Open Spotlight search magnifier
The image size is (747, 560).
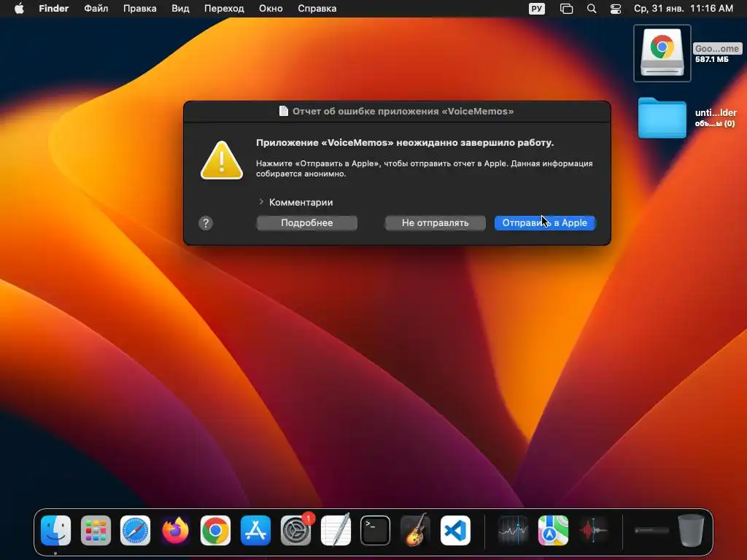[x=591, y=9]
